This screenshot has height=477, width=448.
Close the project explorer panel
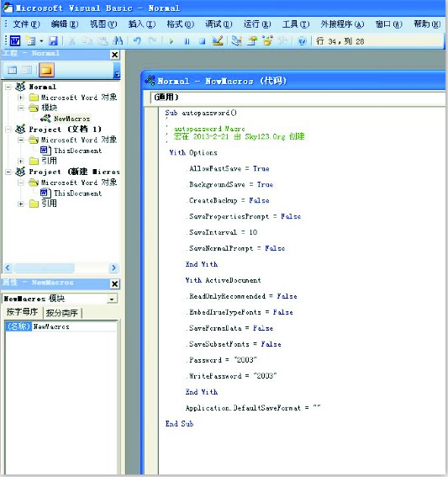tap(114, 55)
